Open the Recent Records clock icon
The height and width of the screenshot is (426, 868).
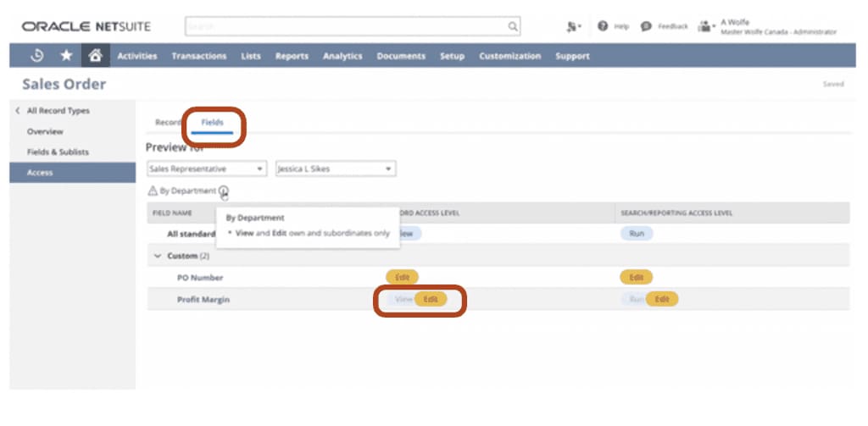click(37, 55)
